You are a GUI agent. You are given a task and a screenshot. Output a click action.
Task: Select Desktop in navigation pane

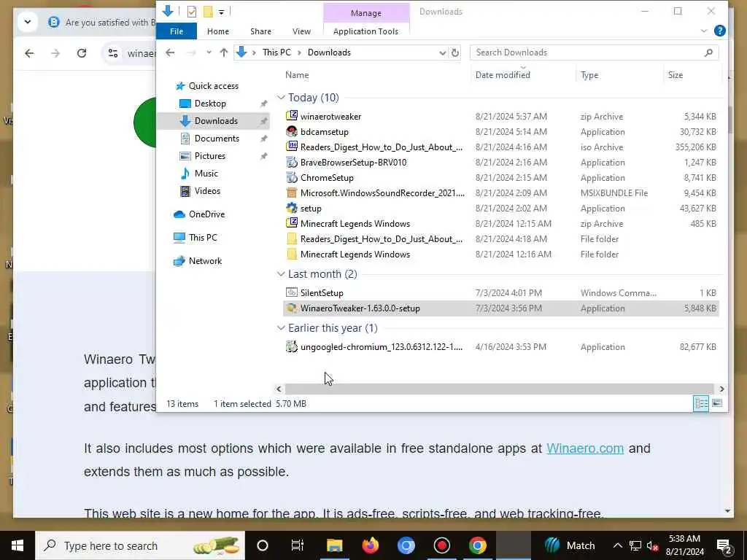click(210, 104)
